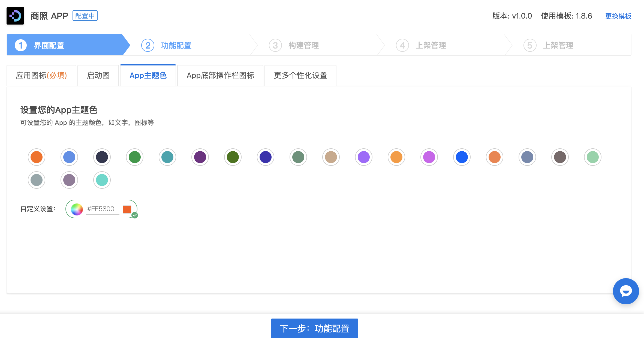Image resolution: width=644 pixels, height=342 pixels.
Task: Click the step 3 circle icon
Action: [x=275, y=45]
